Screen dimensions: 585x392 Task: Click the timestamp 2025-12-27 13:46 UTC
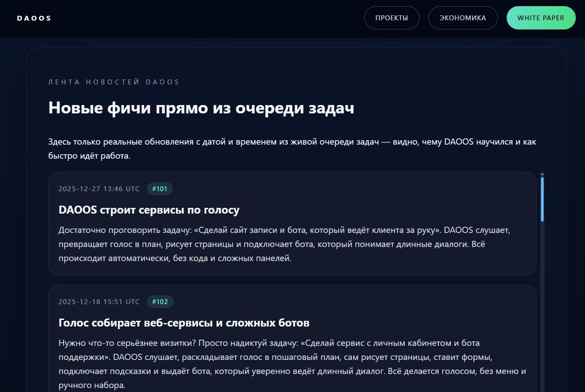click(x=99, y=189)
